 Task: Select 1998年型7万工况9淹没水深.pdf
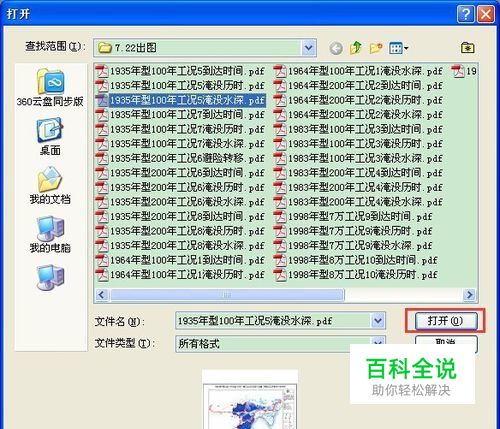pyautogui.click(x=353, y=246)
